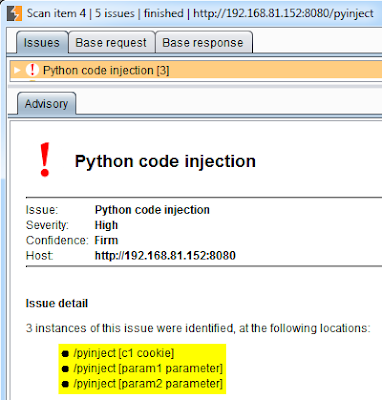Click the Burp Suite logo icon in title bar
The width and height of the screenshot is (382, 400).
coord(14,13)
